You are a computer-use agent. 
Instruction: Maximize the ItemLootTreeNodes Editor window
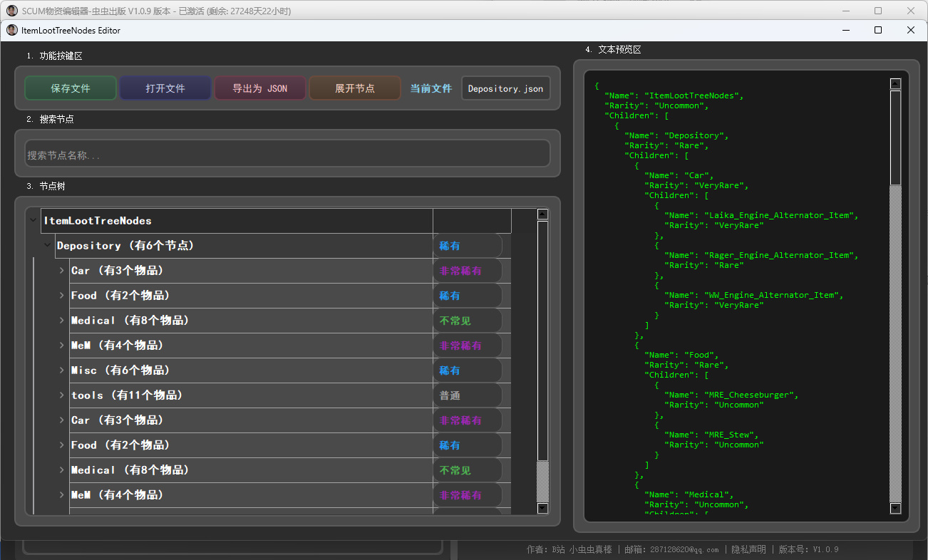(878, 30)
